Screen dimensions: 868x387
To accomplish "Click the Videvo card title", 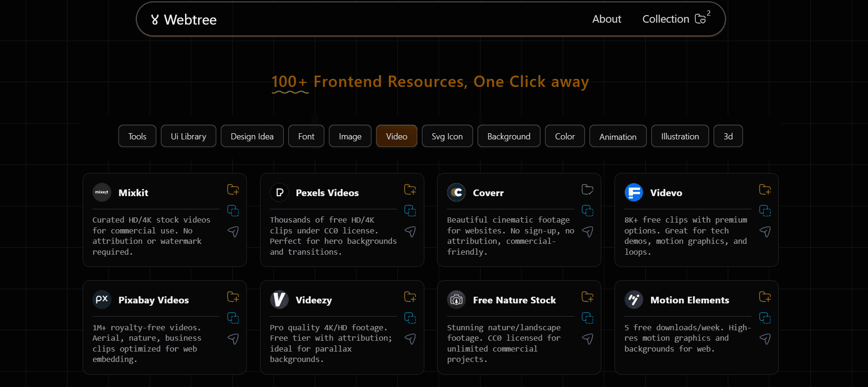I will [666, 193].
